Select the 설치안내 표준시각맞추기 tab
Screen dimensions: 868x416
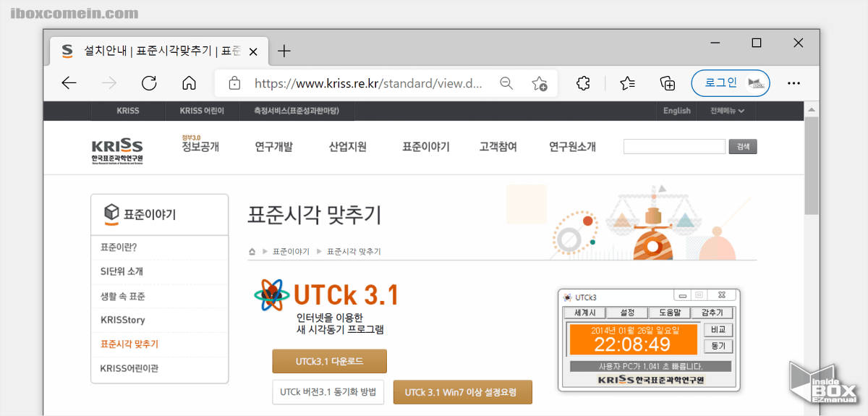(158, 51)
